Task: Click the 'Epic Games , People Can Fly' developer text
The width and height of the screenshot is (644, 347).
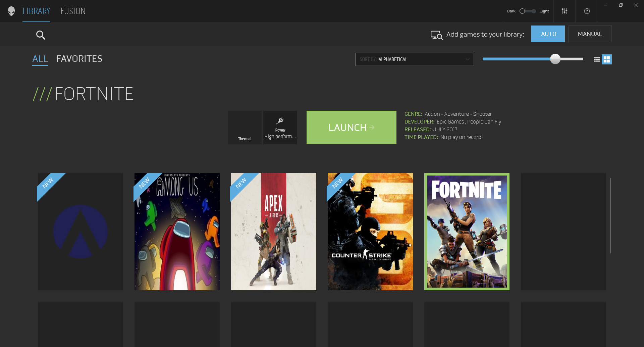Action: point(469,122)
